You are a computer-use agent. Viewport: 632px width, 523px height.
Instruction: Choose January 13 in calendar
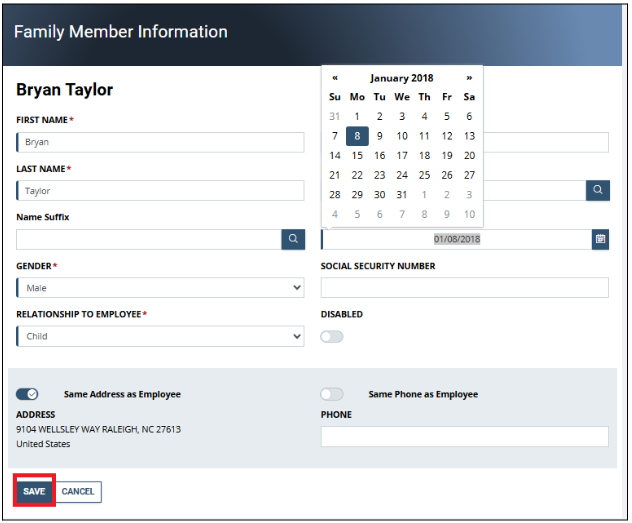(469, 136)
